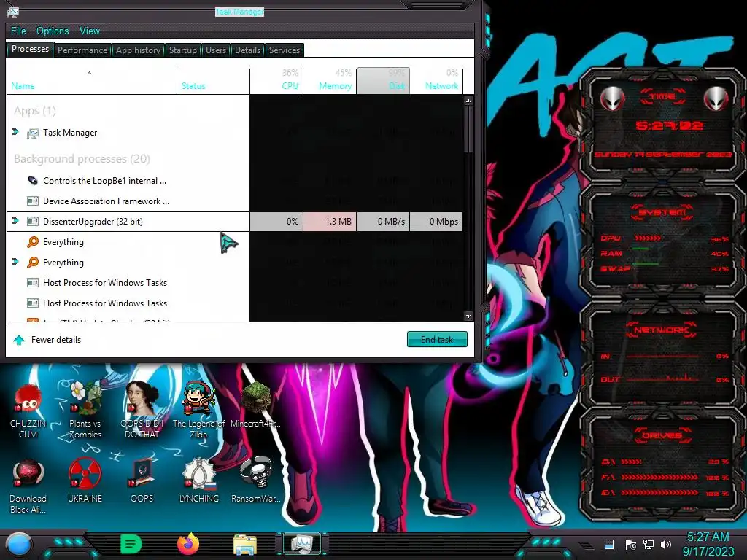Sort processes by Name column
This screenshot has width=747, height=560.
(91, 81)
